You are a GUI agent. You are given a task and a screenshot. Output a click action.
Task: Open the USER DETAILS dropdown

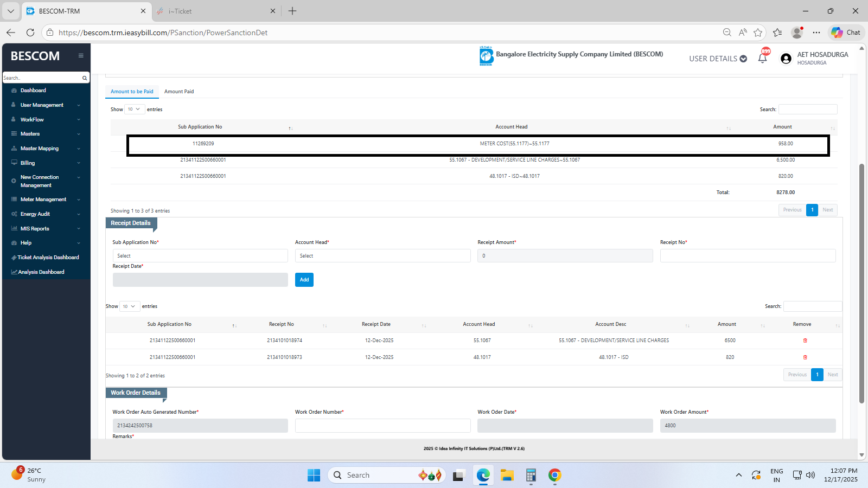point(718,59)
